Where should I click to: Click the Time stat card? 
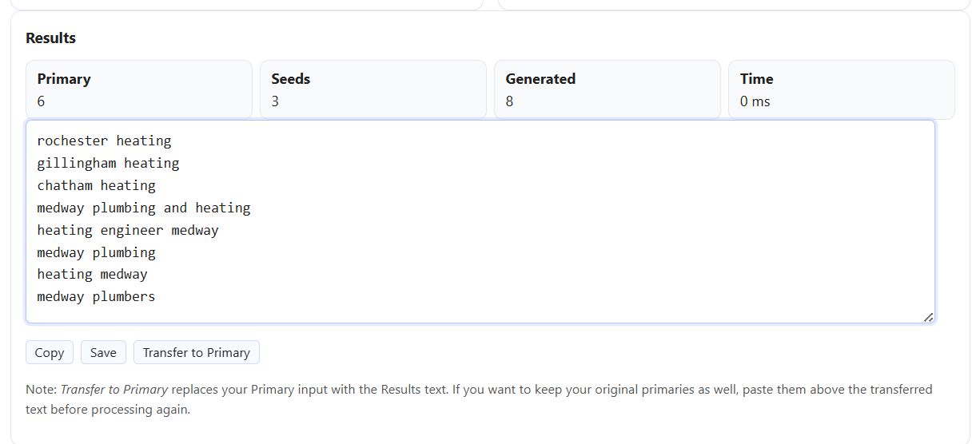pyautogui.click(x=841, y=89)
